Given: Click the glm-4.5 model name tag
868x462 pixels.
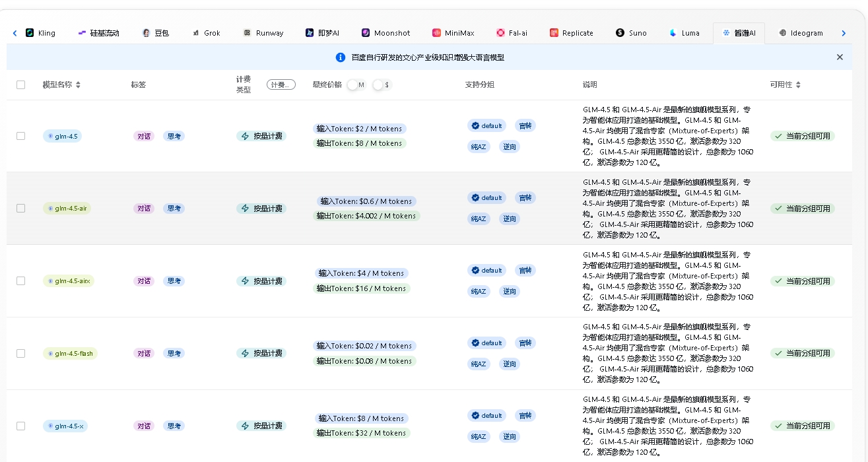Looking at the screenshot, I should (x=62, y=136).
